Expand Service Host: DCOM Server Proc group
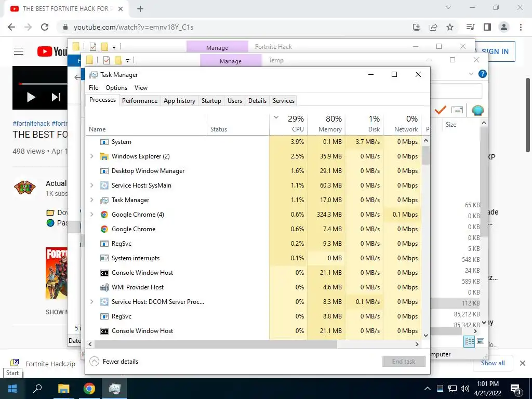Image resolution: width=532 pixels, height=399 pixels. click(x=91, y=302)
